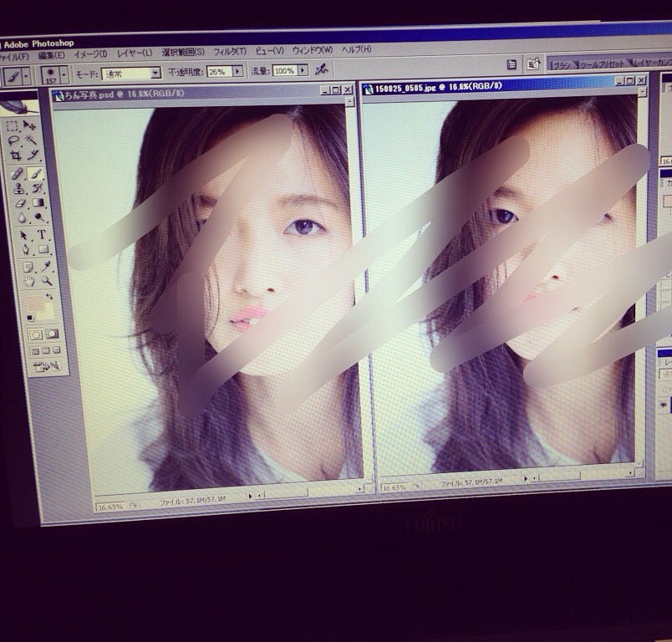Select the Hand tool
The height and width of the screenshot is (642, 672).
click(x=28, y=282)
